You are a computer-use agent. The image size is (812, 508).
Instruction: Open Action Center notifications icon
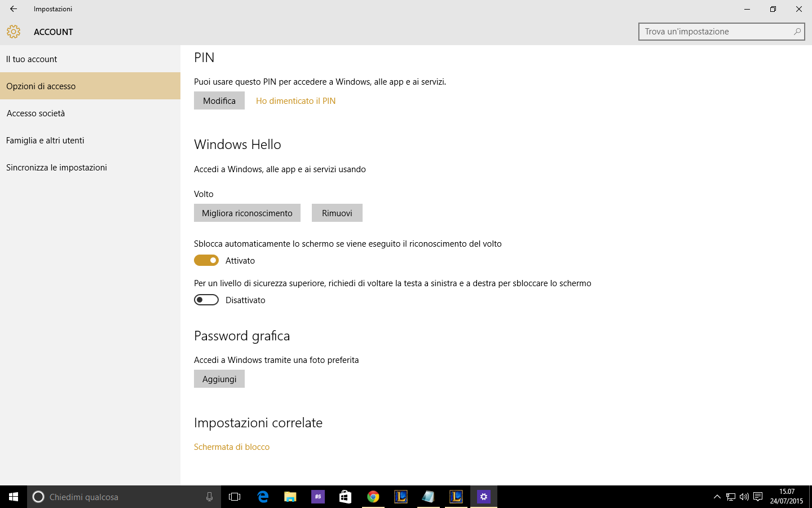point(758,497)
